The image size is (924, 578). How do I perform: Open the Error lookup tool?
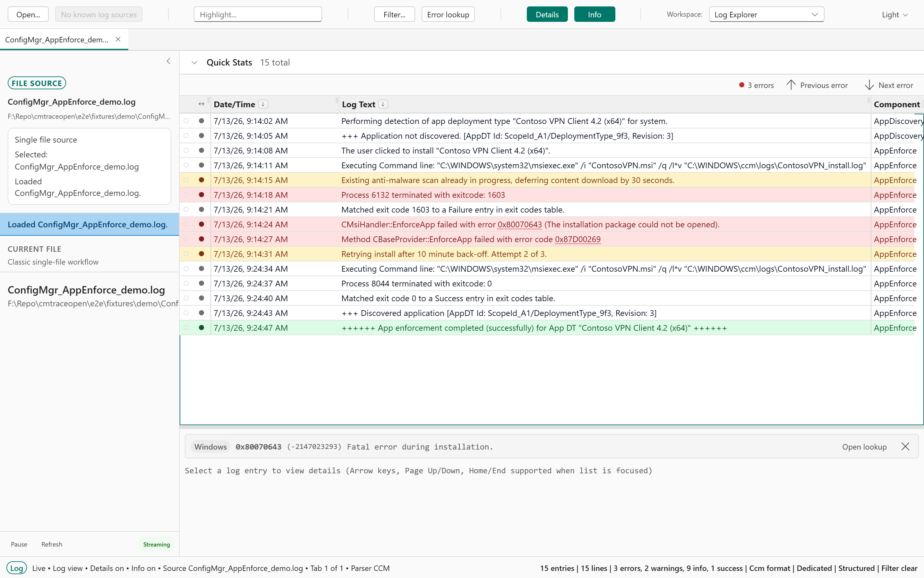448,14
